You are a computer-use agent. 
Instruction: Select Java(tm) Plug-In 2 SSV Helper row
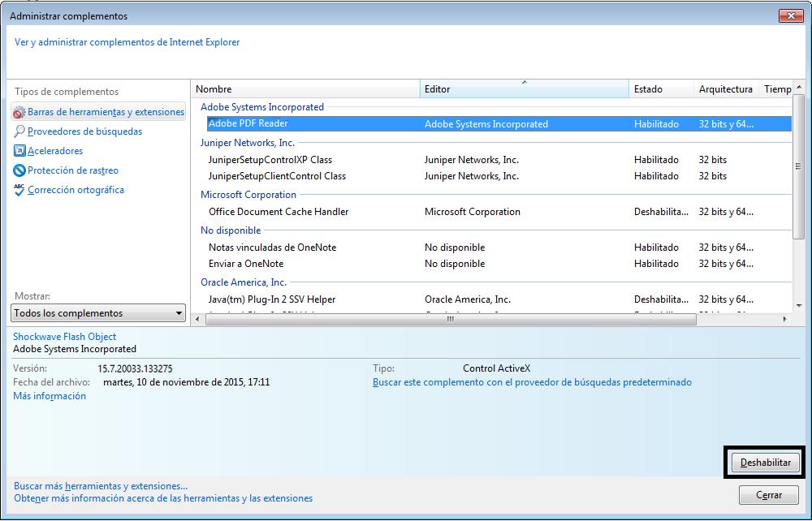(x=272, y=299)
